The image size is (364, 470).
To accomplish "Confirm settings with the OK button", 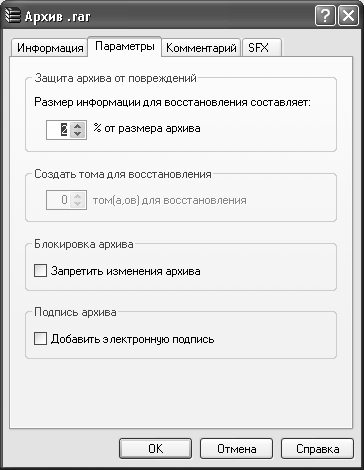I will [155, 449].
